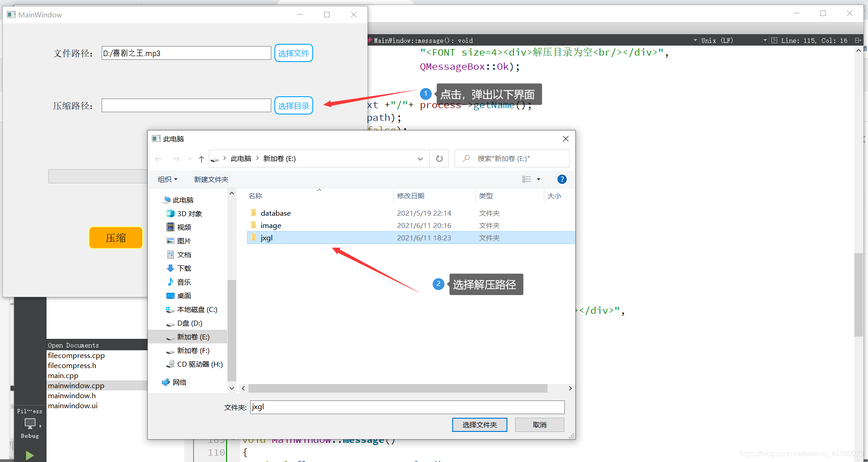Screen dimensions: 868x462
Task: Expand the address bar history dropdown
Action: click(x=420, y=159)
